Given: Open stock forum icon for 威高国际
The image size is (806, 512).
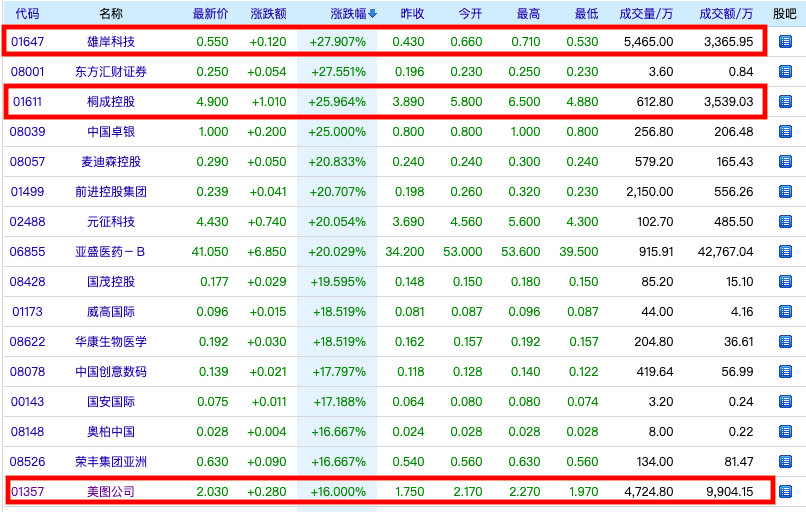Looking at the screenshot, I should tap(785, 312).
